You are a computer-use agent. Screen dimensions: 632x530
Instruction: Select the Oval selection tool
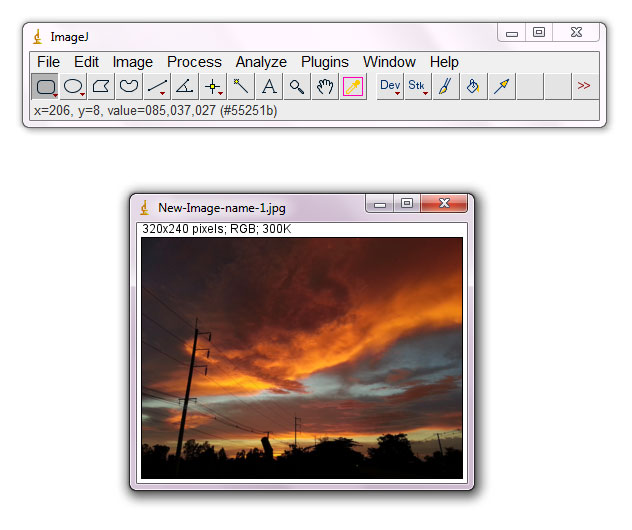(x=73, y=86)
